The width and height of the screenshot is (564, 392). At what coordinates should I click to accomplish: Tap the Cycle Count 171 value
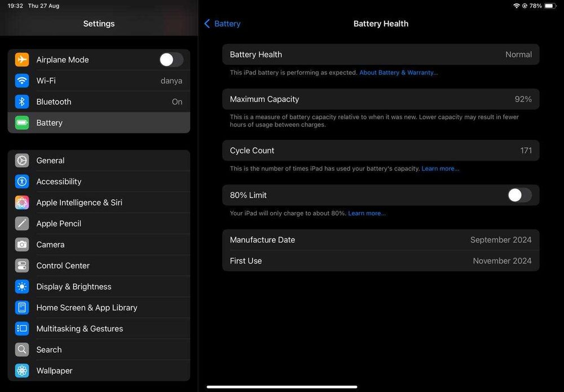coord(526,151)
